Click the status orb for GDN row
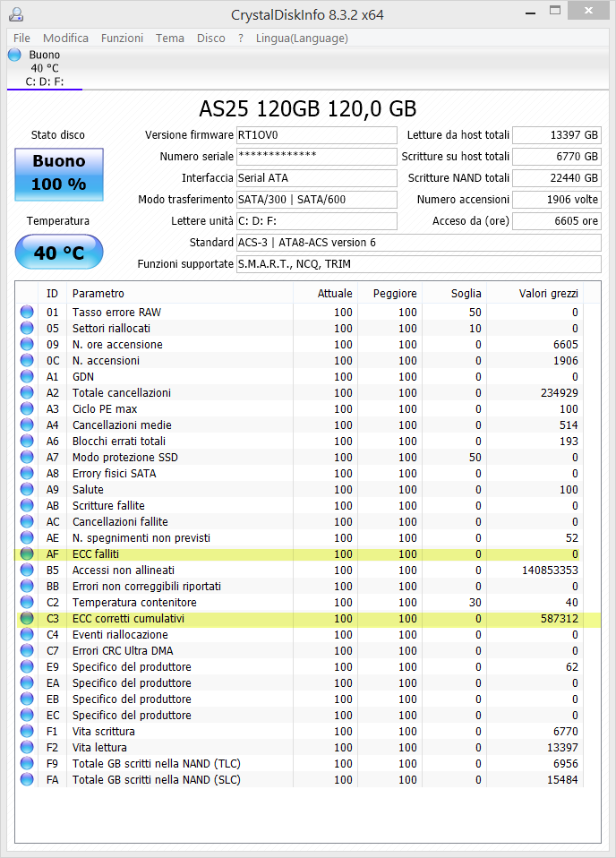This screenshot has height=858, width=616. 27,376
